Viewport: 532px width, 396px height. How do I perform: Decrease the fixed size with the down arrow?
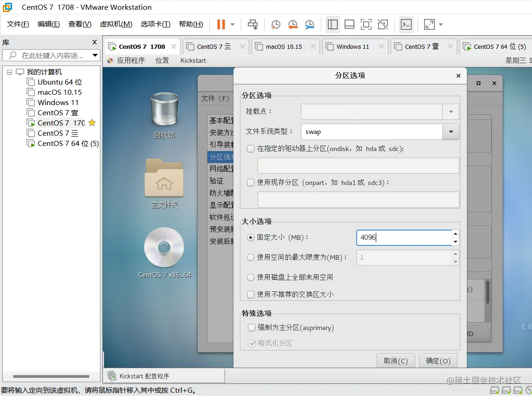(456, 241)
